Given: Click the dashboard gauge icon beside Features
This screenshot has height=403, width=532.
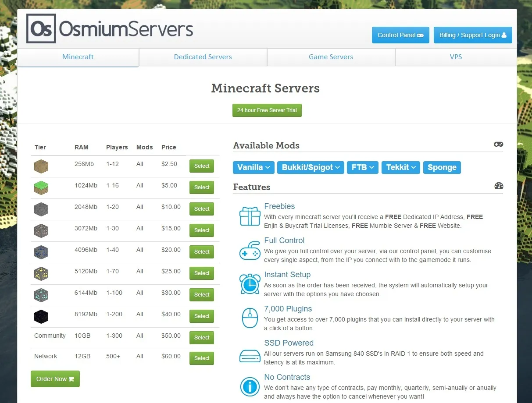Looking at the screenshot, I should click(499, 186).
